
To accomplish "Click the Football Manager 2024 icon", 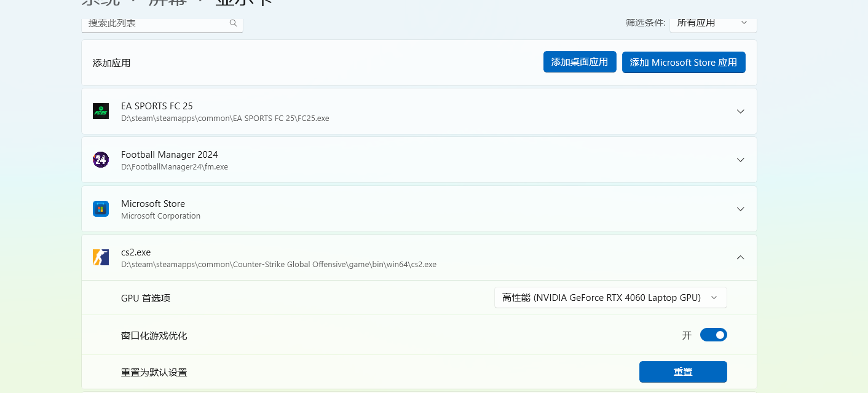I will (101, 160).
